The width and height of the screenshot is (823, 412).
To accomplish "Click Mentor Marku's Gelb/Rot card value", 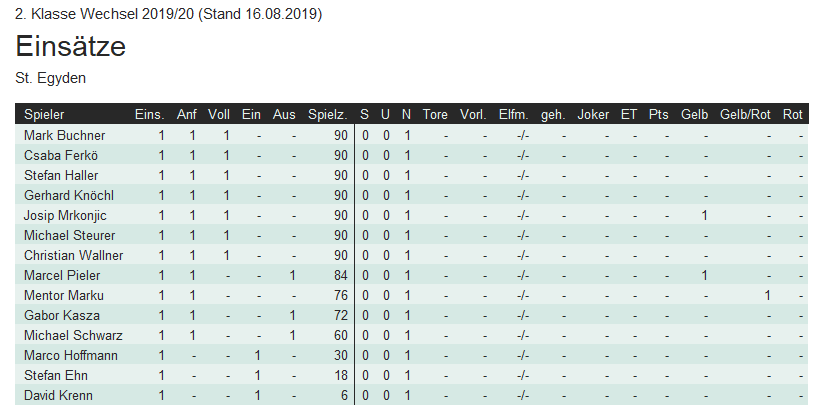I will point(767,295).
